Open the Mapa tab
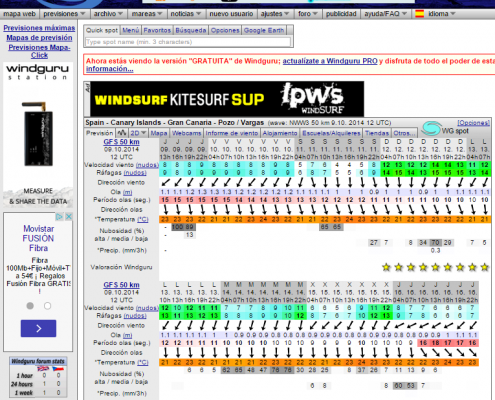This screenshot has height=400, width=495. tap(159, 133)
